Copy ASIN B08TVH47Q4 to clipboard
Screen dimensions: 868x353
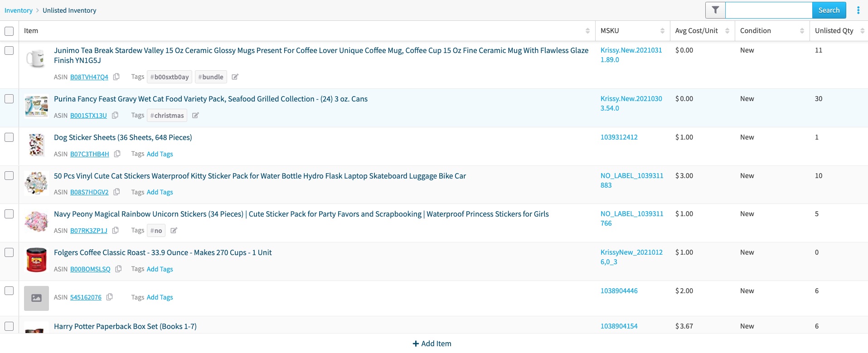116,77
